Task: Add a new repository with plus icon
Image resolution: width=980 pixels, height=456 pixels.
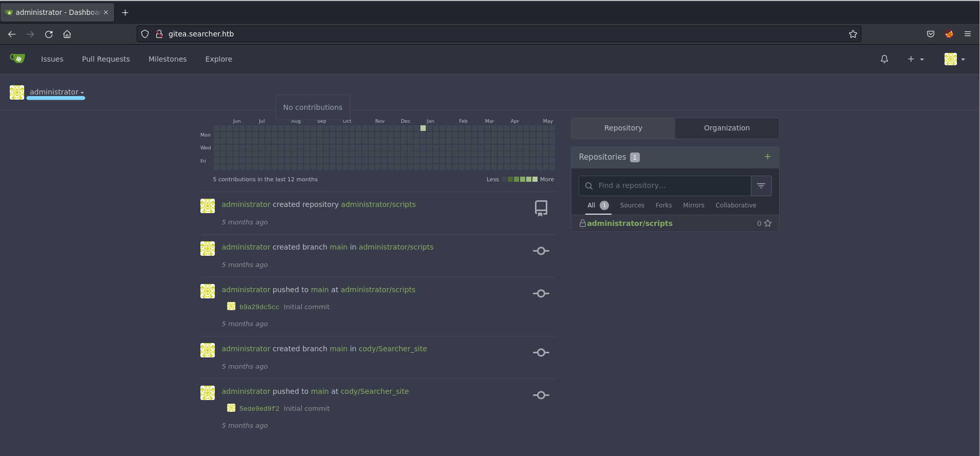Action: [767, 157]
